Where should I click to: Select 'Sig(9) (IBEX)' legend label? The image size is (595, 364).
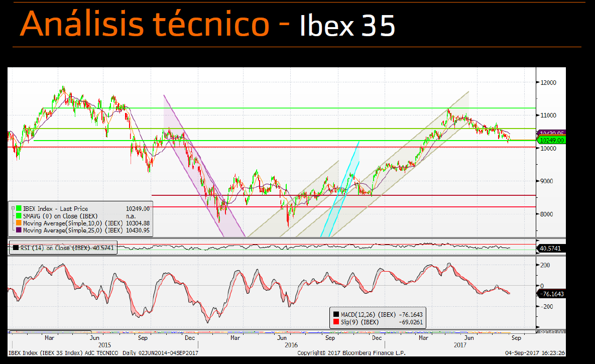[360, 322]
